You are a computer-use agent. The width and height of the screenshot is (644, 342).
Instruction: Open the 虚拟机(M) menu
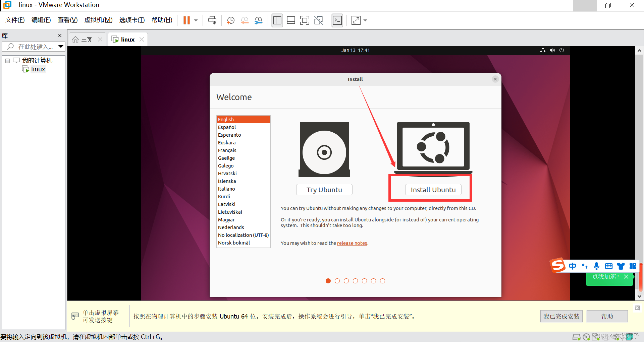click(98, 20)
